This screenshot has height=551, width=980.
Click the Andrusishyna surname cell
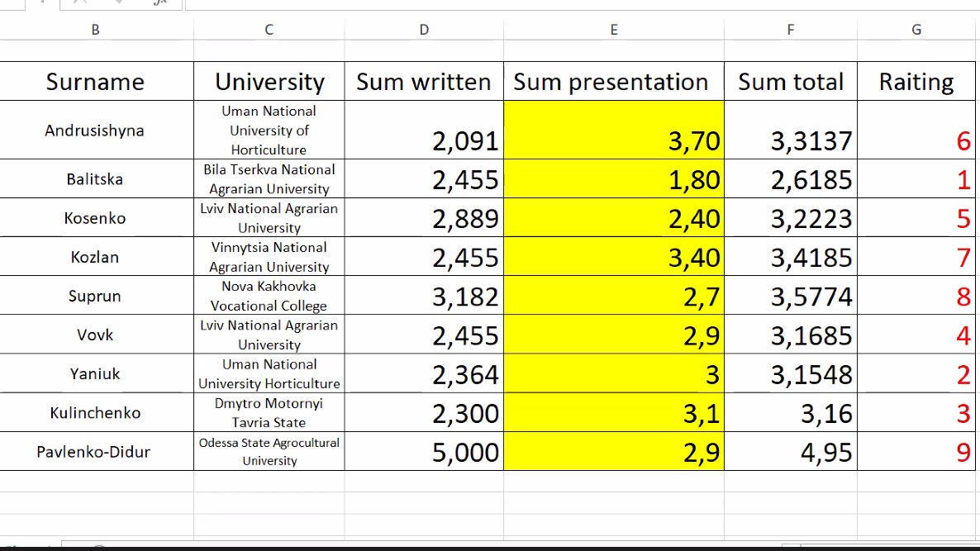[x=95, y=131]
